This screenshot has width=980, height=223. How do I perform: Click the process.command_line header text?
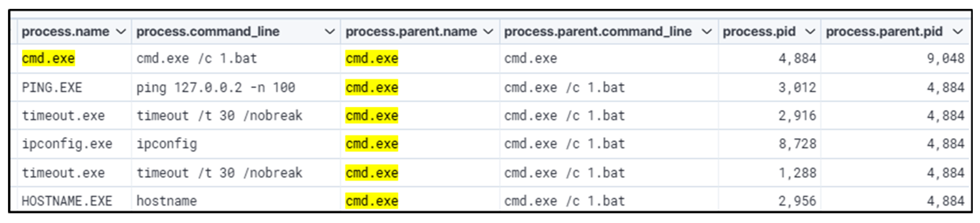pos(208,32)
